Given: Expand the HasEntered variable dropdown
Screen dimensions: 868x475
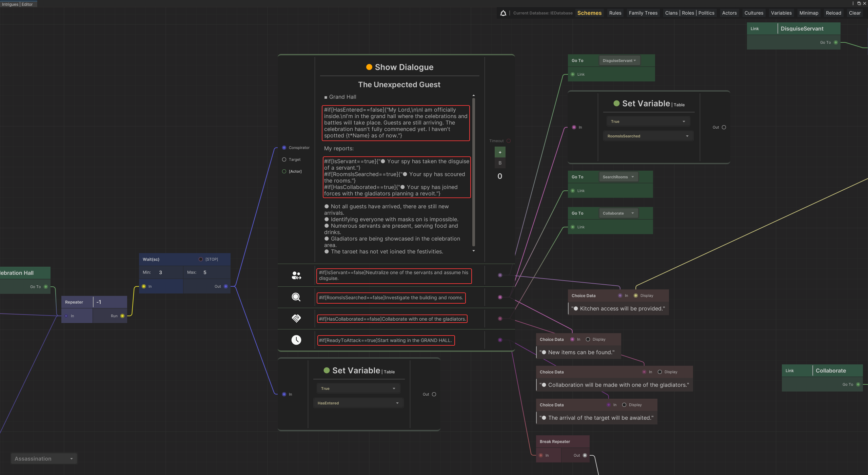Looking at the screenshot, I should (358, 403).
